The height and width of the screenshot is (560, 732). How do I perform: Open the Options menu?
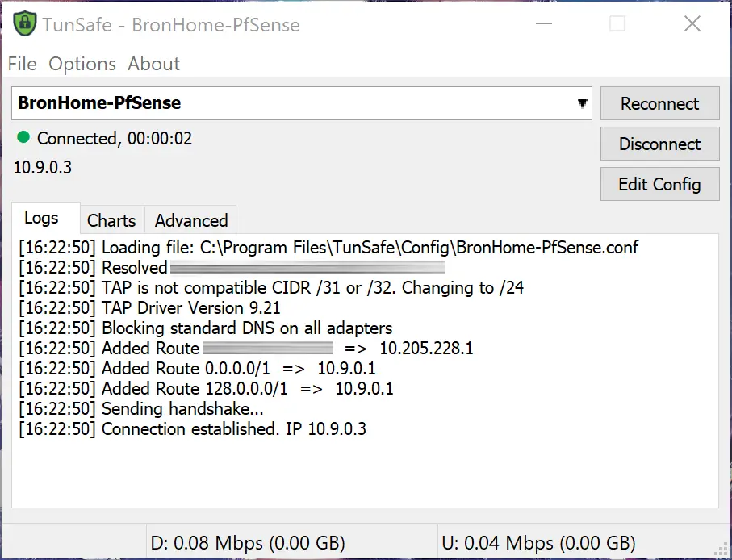[x=82, y=64]
